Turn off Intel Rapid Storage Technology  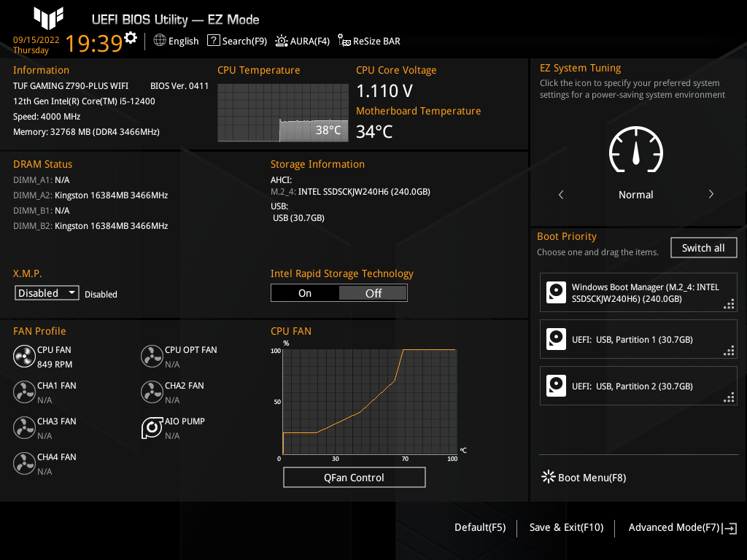tap(373, 292)
